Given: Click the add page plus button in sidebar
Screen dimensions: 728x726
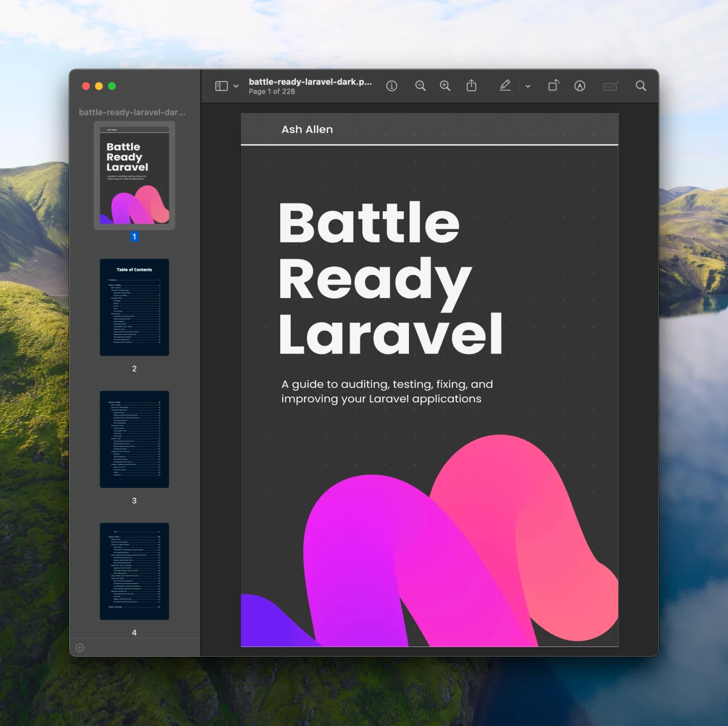Looking at the screenshot, I should pos(79,648).
